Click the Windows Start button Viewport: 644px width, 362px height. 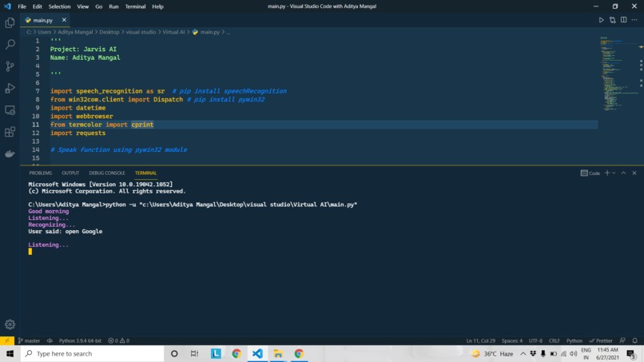pyautogui.click(x=10, y=353)
